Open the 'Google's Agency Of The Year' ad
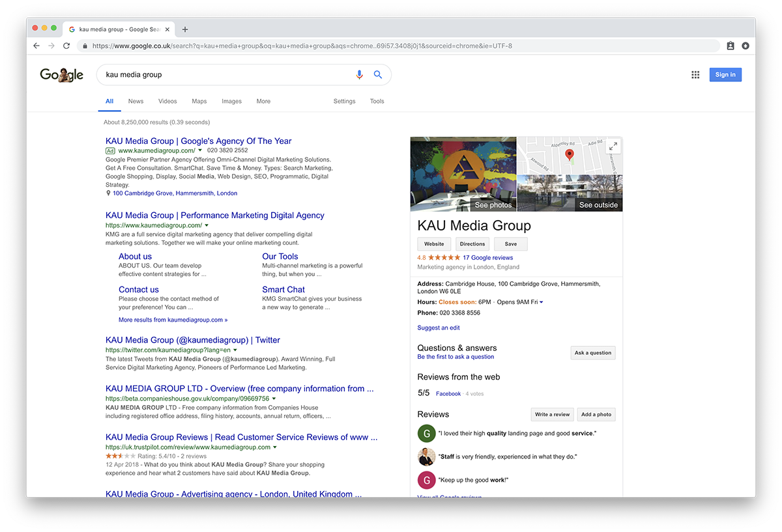 click(x=199, y=141)
